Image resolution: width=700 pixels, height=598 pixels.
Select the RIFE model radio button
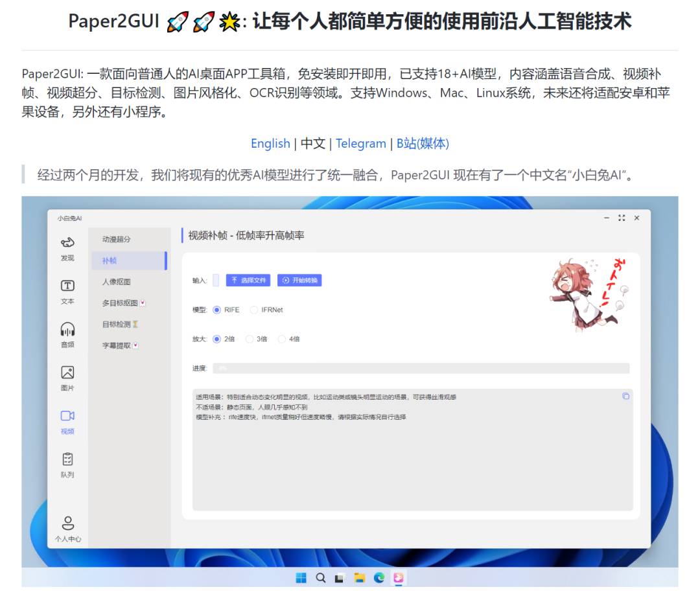click(x=217, y=310)
